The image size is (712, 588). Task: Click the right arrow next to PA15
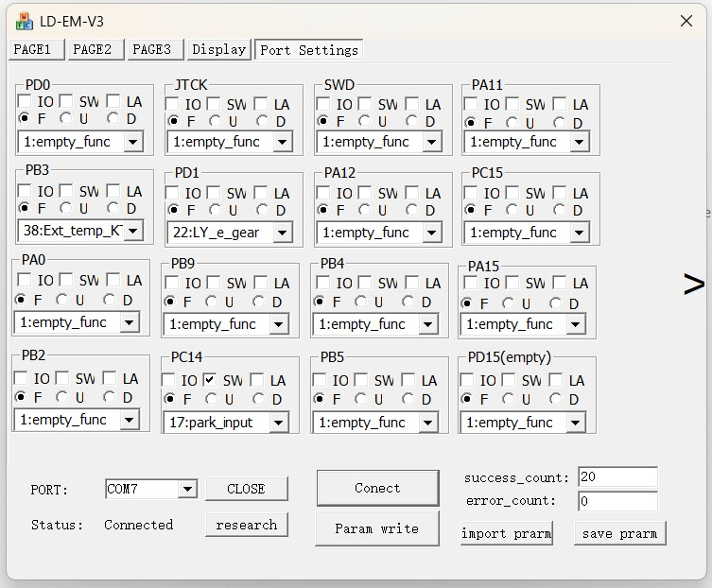click(694, 284)
